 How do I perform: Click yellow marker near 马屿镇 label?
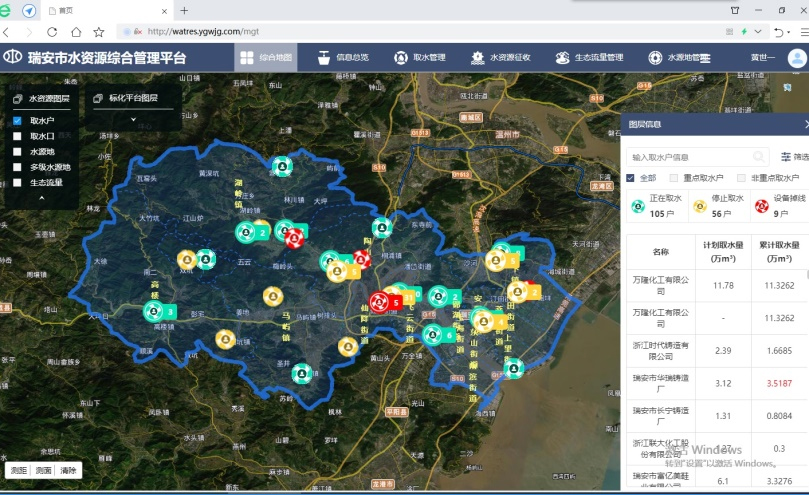click(x=273, y=296)
